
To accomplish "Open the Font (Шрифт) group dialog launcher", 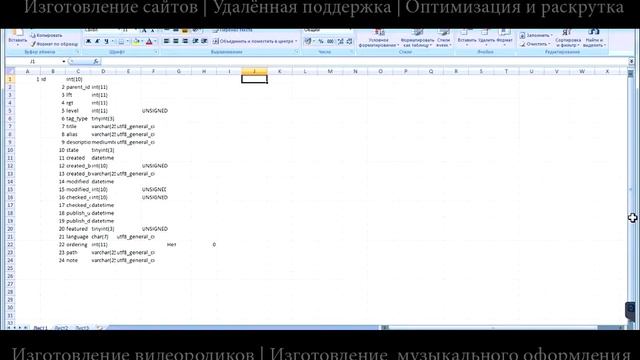I will [156, 52].
